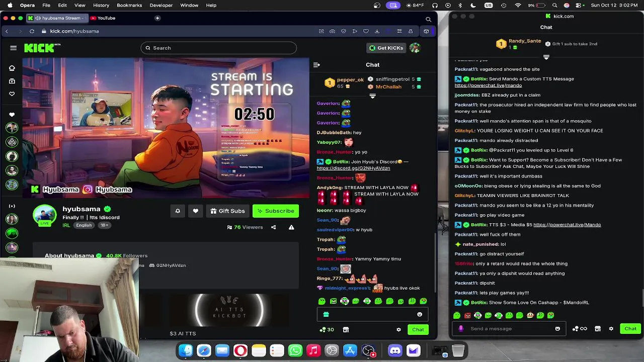The image size is (644, 362).
Task: Expand the chat leaderboard down arrow
Action: [372, 96]
